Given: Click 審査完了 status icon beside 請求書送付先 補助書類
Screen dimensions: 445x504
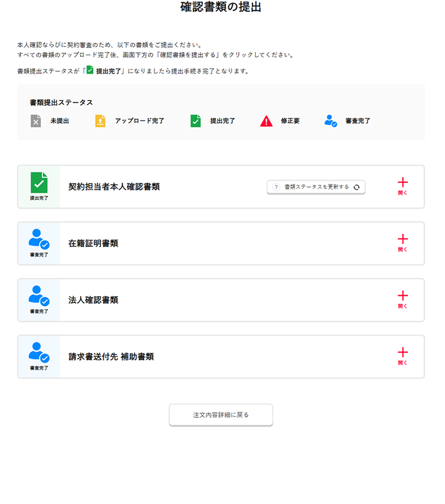Looking at the screenshot, I should pos(39,353).
